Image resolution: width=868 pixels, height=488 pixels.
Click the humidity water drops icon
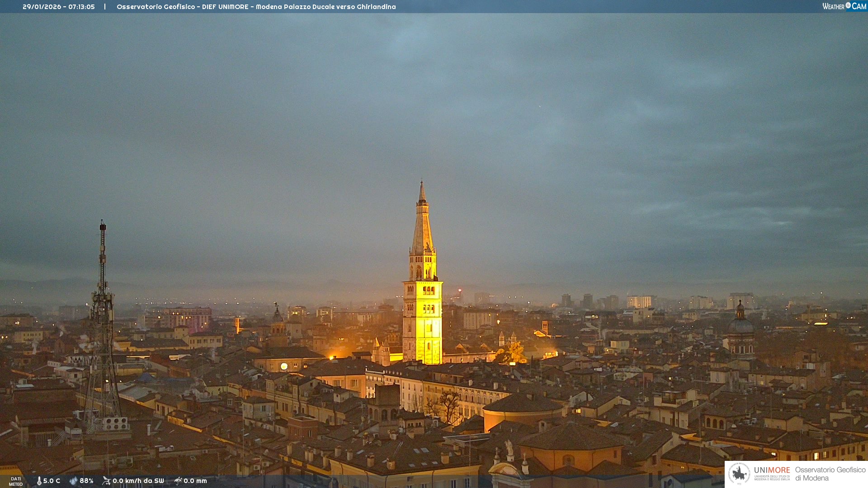pos(73,481)
